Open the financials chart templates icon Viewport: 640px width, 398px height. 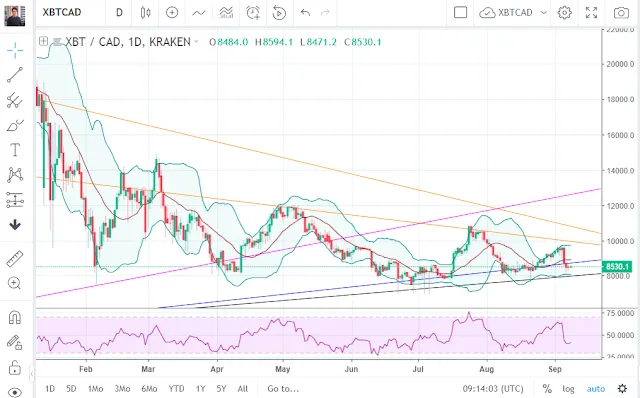tap(226, 13)
